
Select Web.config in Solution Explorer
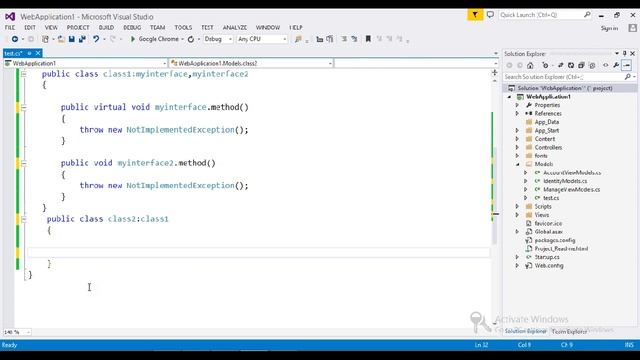pyautogui.click(x=549, y=266)
